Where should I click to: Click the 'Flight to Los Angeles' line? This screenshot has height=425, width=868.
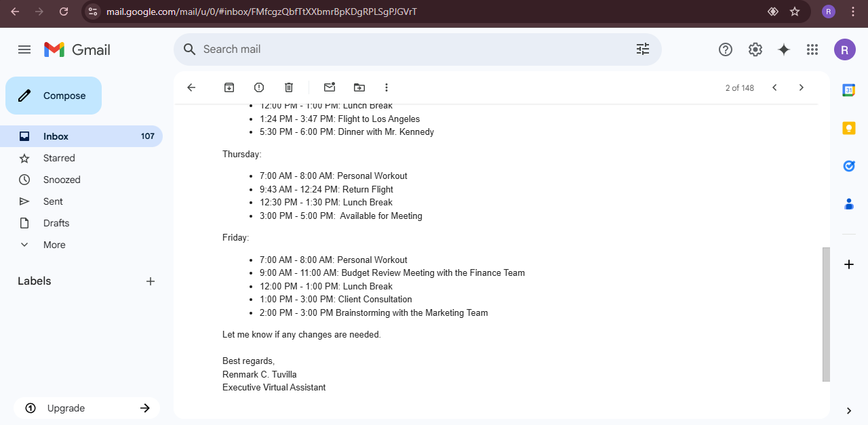[340, 119]
